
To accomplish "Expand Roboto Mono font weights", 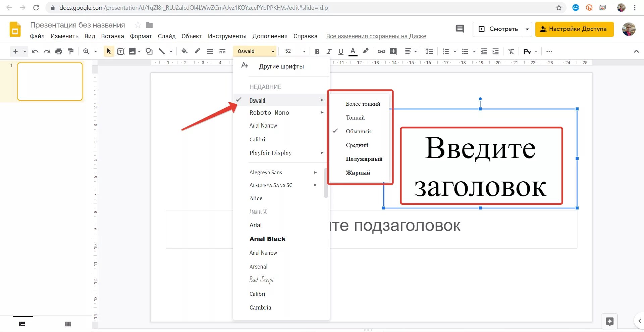I will pyautogui.click(x=322, y=112).
